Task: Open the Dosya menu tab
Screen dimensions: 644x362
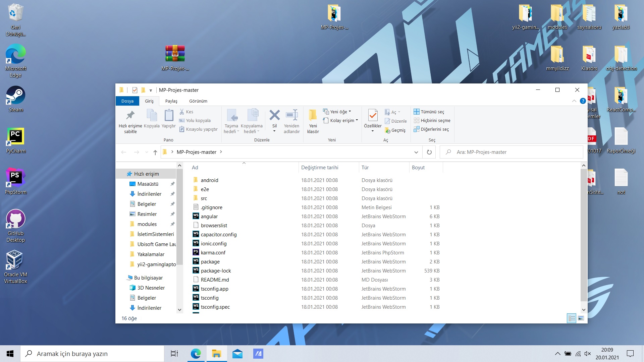Action: click(127, 101)
